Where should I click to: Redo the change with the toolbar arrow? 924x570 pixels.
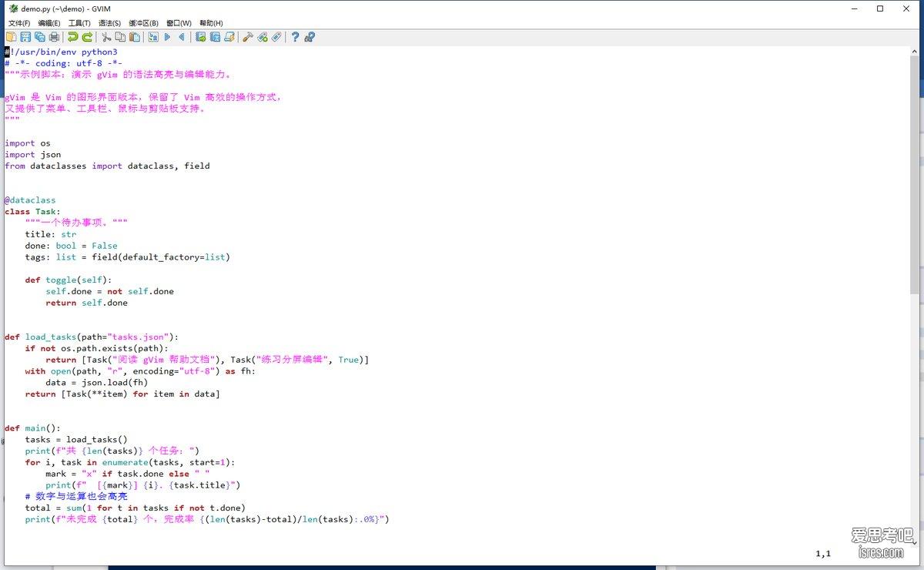pos(87,37)
